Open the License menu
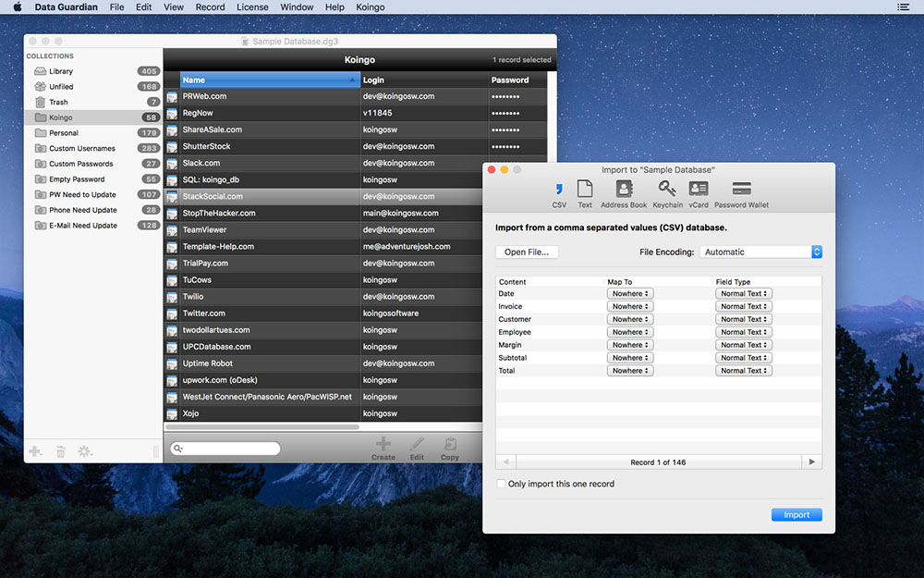This screenshot has height=578, width=924. pyautogui.click(x=252, y=7)
